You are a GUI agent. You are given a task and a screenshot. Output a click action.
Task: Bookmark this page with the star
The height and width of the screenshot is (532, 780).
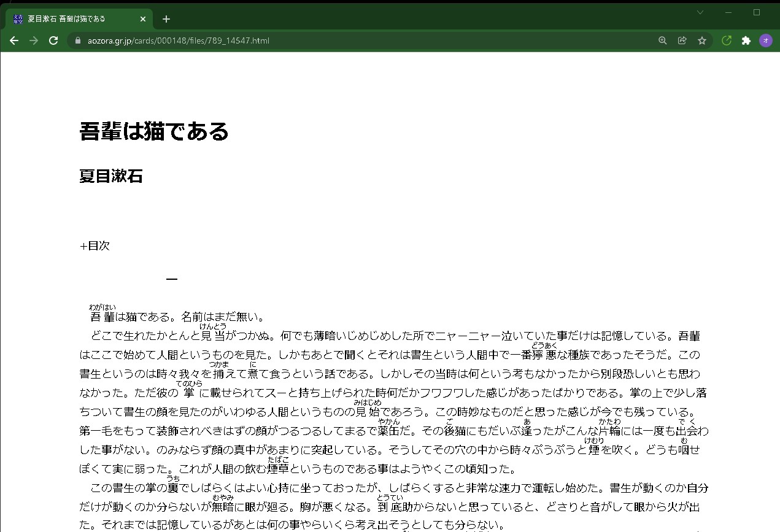click(701, 40)
